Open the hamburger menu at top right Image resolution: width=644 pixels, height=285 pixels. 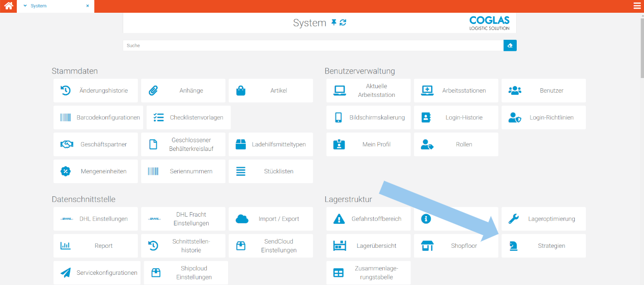(637, 6)
